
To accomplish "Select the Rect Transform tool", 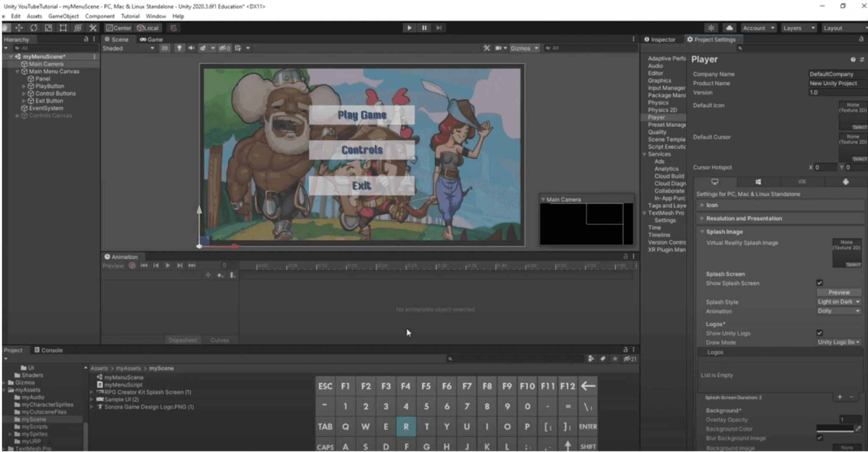I will pyautogui.click(x=63, y=28).
